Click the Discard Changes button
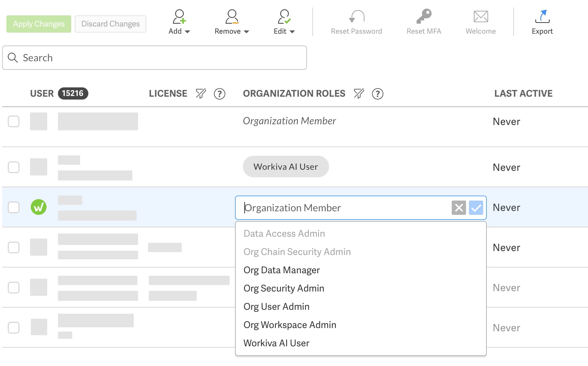 (x=111, y=24)
